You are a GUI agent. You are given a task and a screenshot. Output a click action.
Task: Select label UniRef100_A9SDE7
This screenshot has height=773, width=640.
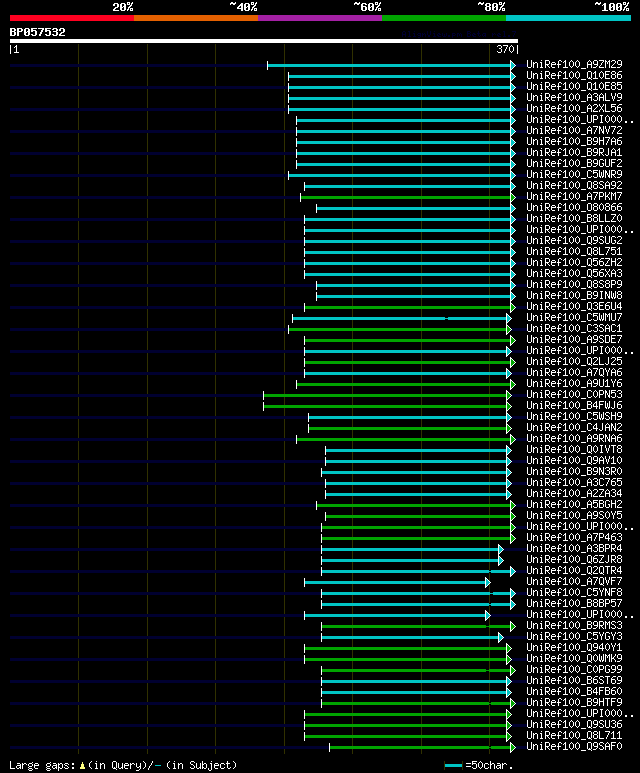tap(574, 340)
